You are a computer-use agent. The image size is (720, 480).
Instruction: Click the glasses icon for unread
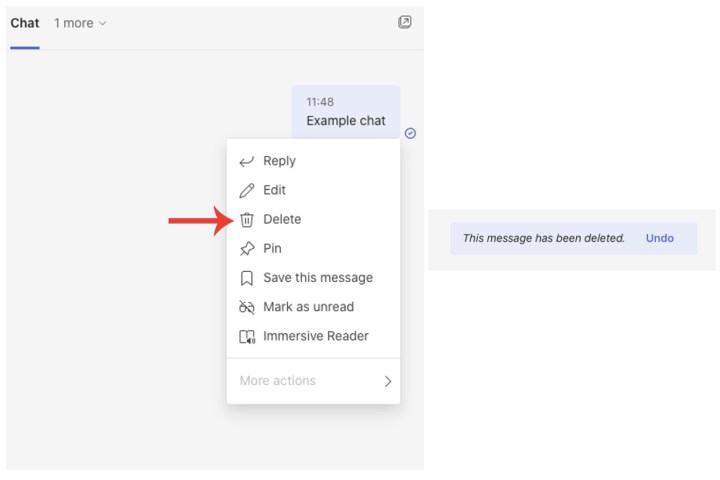click(247, 307)
